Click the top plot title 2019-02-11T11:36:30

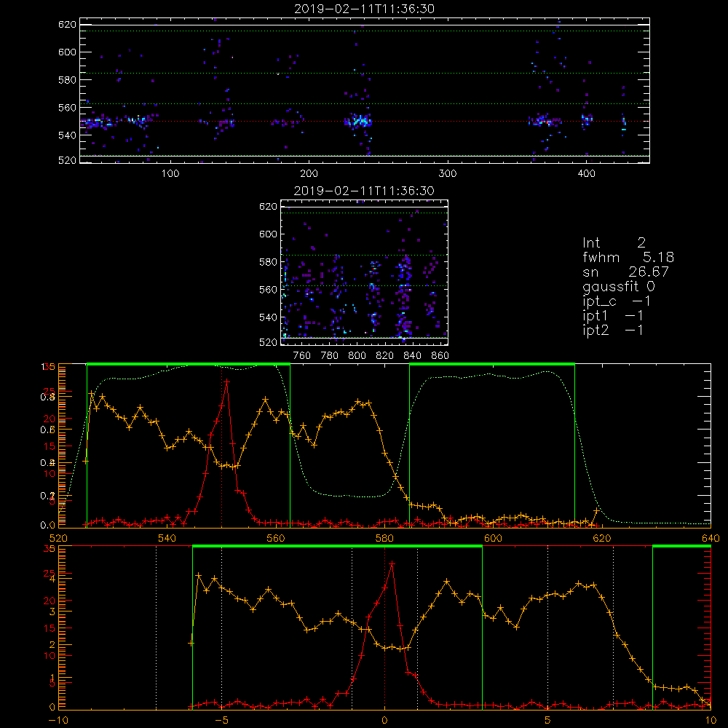[364, 9]
